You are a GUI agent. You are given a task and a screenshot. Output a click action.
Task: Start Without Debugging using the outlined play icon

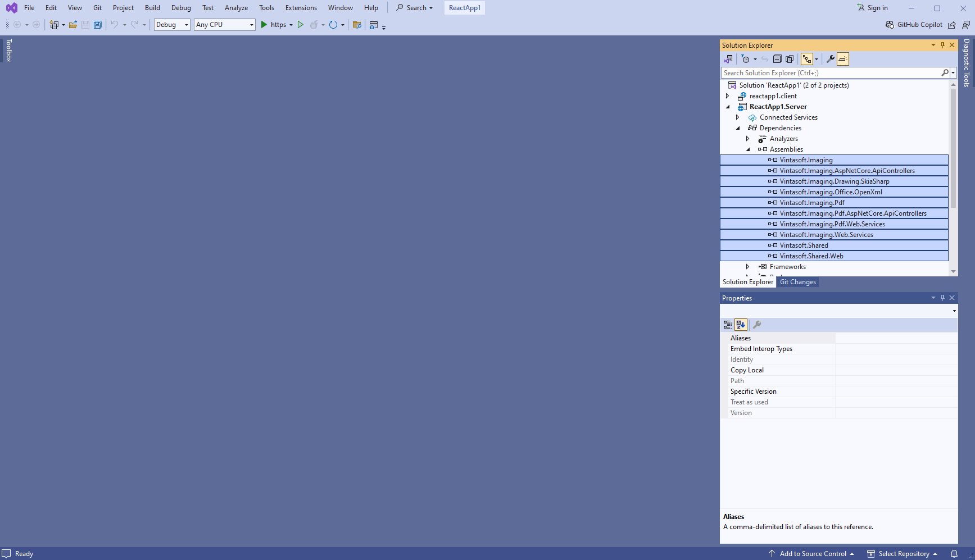[301, 25]
